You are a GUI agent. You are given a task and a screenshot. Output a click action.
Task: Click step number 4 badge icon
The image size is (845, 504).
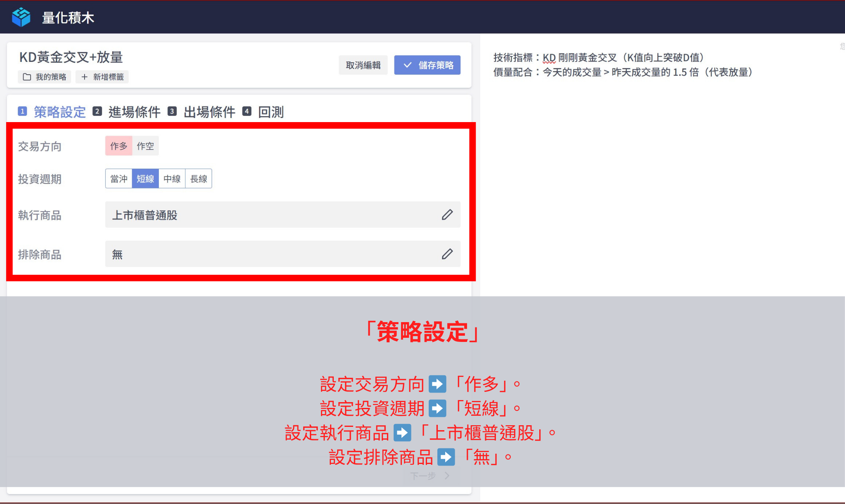point(247,111)
